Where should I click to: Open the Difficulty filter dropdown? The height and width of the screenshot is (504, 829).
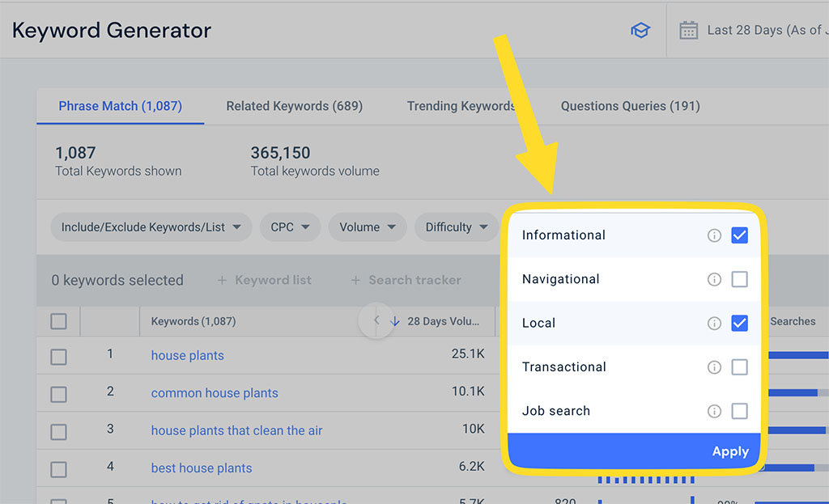(457, 227)
